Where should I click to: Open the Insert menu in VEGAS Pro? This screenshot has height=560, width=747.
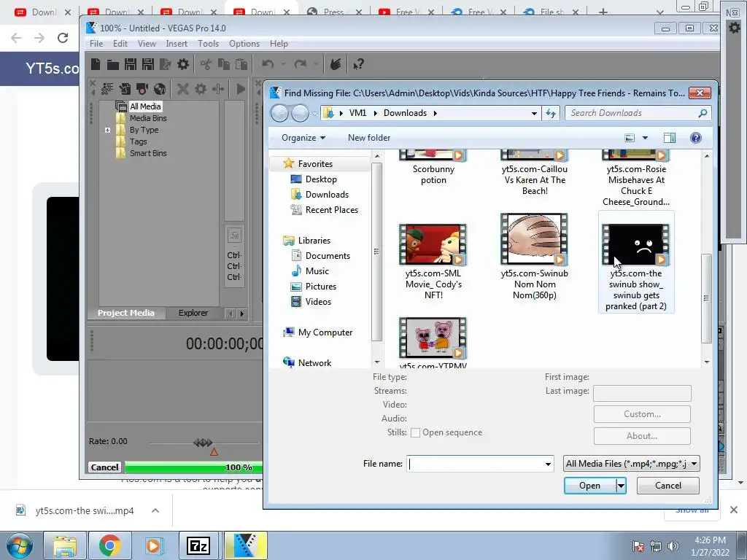click(177, 44)
